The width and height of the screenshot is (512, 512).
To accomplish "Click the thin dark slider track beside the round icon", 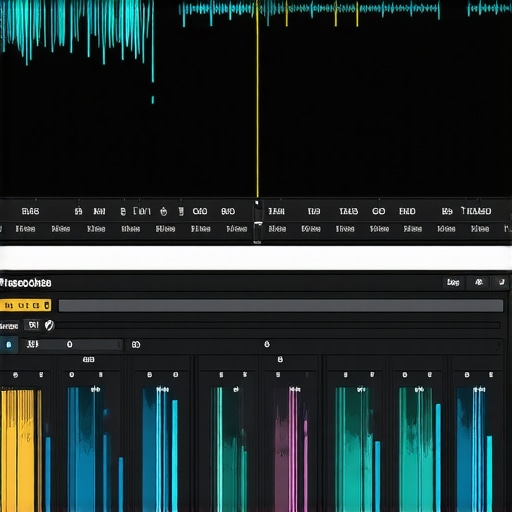I will pyautogui.click(x=278, y=325).
